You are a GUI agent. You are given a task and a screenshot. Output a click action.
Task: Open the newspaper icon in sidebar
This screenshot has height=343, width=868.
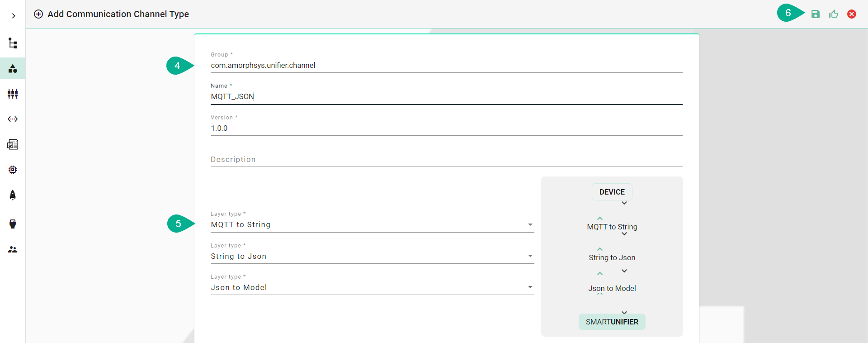[x=13, y=144]
